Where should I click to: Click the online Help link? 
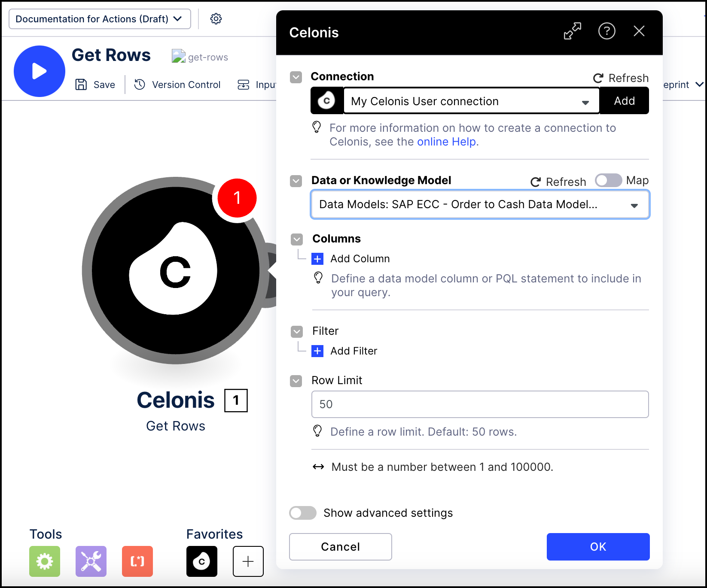tap(446, 142)
